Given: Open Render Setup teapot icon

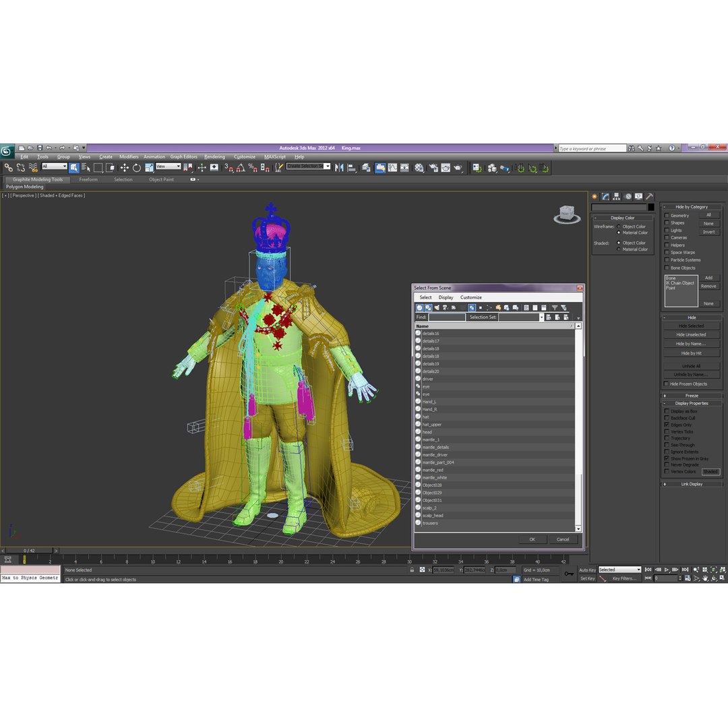Looking at the screenshot, I should point(433,168).
